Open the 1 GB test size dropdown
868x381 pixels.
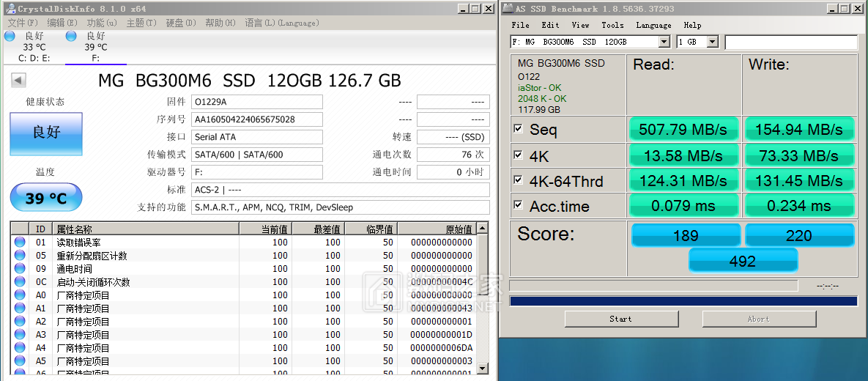[x=712, y=42]
